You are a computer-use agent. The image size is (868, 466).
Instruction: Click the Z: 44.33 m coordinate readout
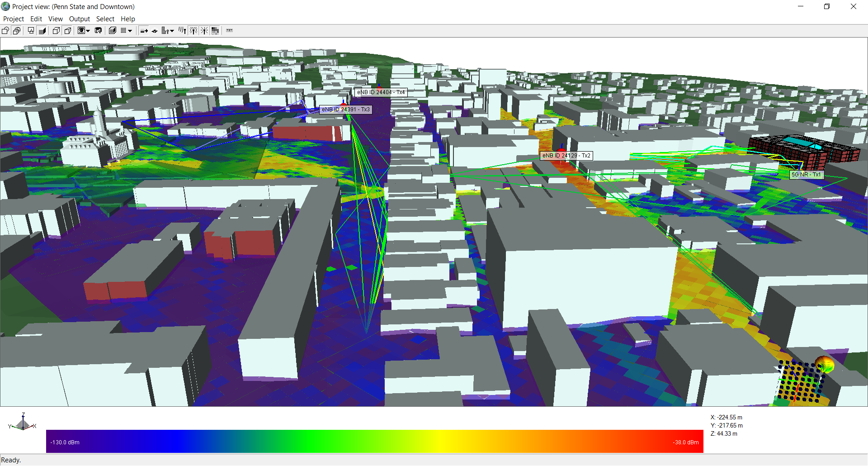point(724,434)
